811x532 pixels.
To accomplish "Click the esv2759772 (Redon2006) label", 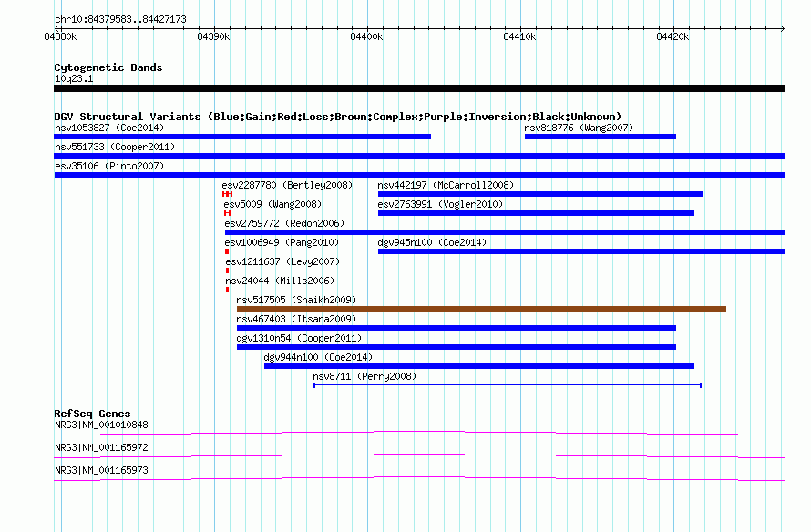I will point(284,223).
